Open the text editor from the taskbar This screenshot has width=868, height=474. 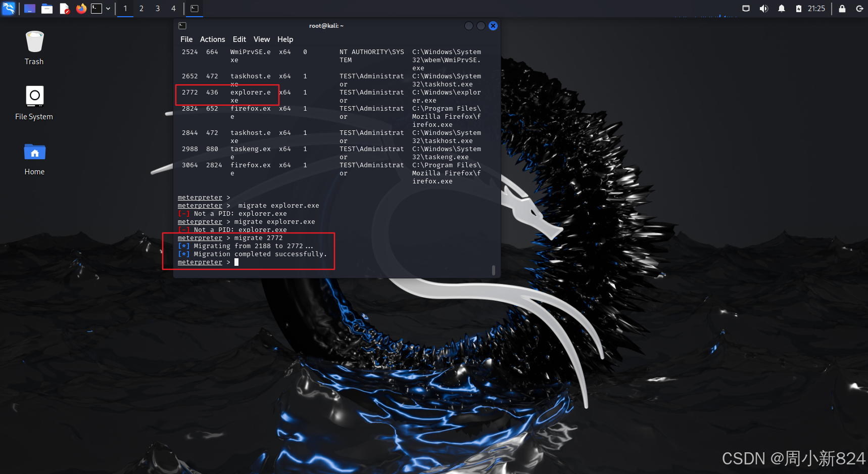tap(64, 9)
